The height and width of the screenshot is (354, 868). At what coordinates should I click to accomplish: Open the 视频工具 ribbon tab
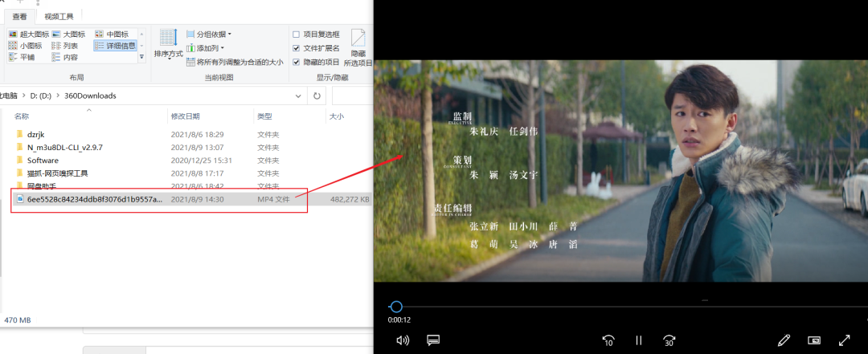[59, 17]
